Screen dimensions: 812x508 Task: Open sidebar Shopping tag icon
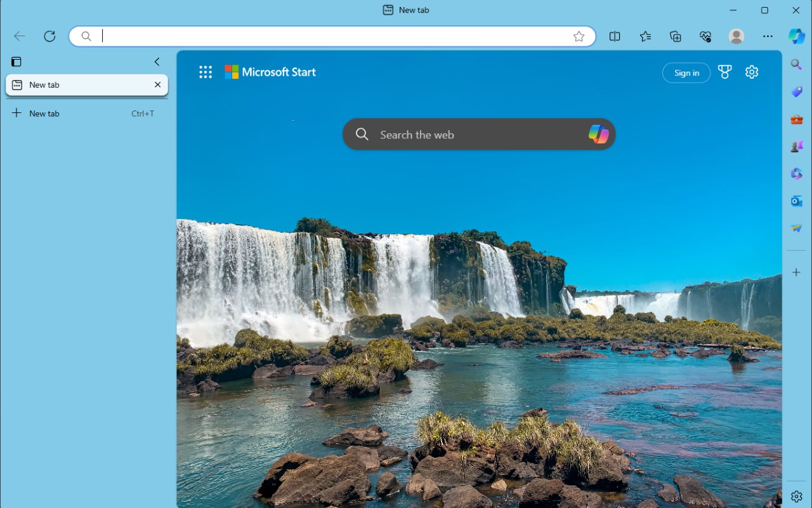[x=797, y=92]
